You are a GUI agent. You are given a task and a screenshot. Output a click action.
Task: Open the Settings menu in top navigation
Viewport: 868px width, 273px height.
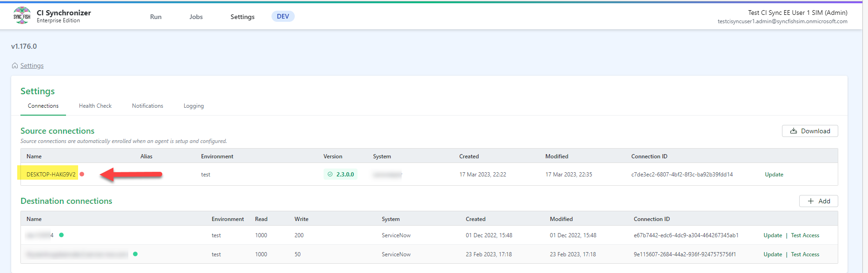(243, 17)
